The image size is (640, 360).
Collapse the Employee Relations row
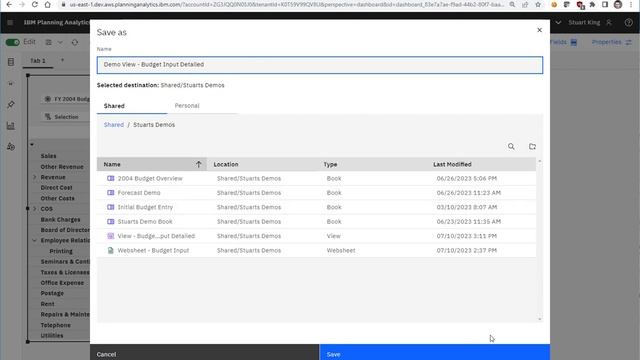(35, 240)
